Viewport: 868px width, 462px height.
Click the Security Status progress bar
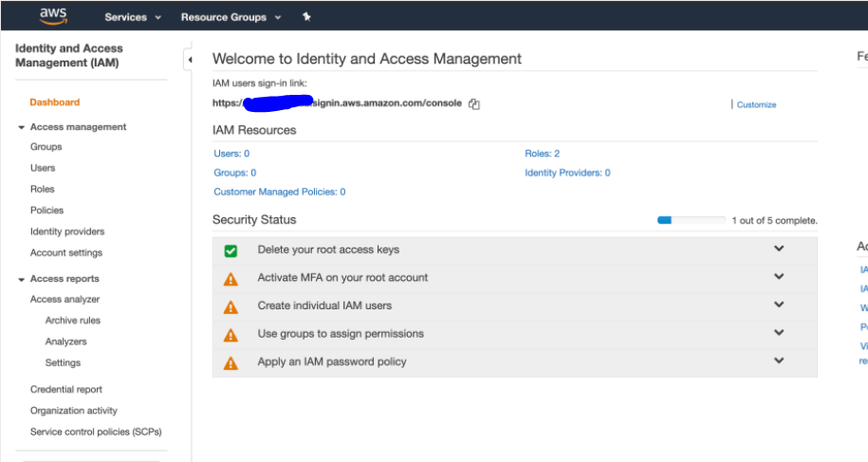[x=691, y=220]
